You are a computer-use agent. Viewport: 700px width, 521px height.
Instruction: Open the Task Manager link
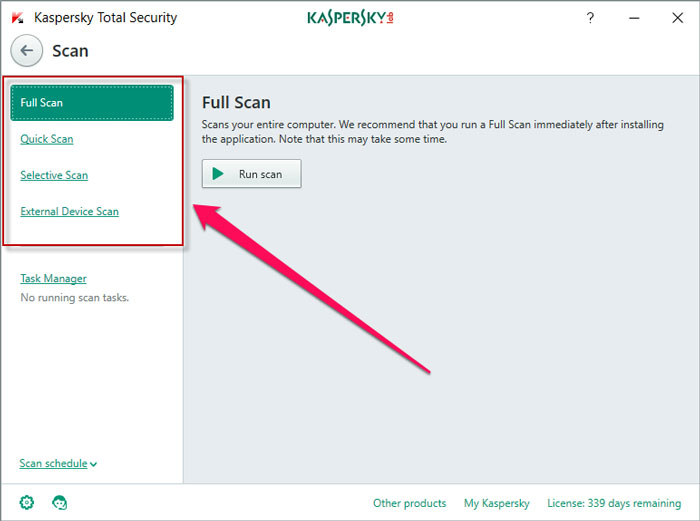click(54, 279)
